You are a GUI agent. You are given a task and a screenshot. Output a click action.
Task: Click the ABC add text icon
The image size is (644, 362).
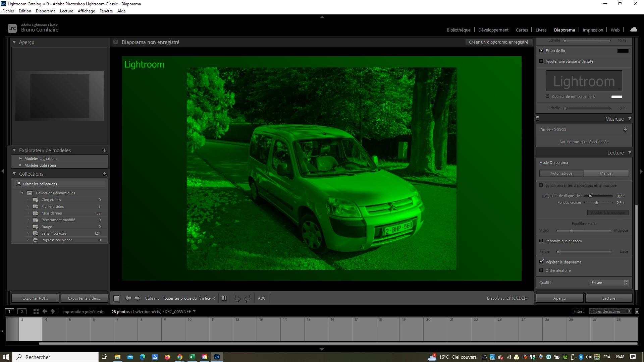[262, 298]
